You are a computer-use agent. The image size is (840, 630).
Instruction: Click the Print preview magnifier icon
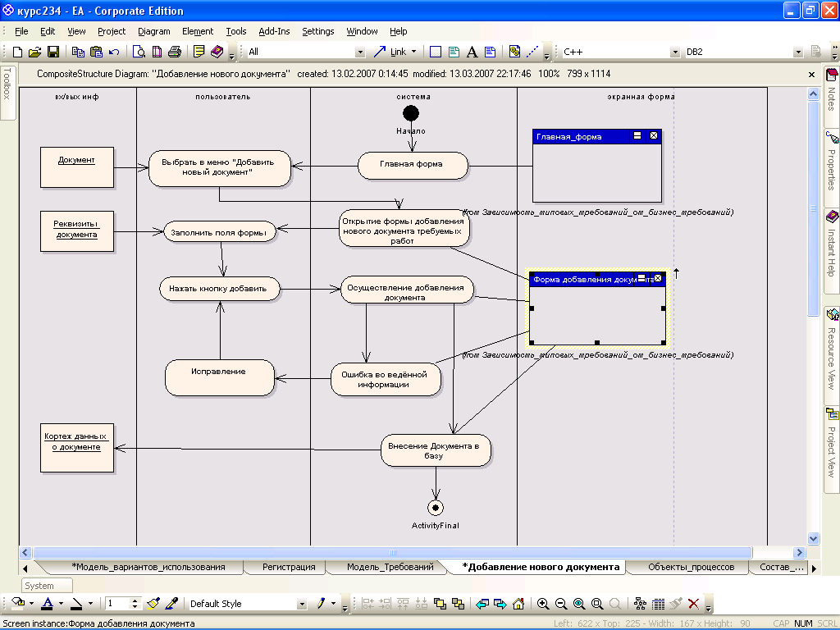(139, 52)
